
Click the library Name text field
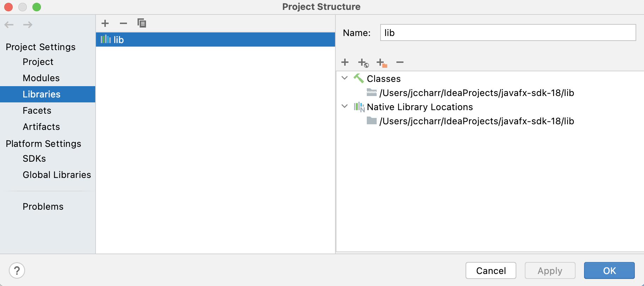tap(508, 33)
